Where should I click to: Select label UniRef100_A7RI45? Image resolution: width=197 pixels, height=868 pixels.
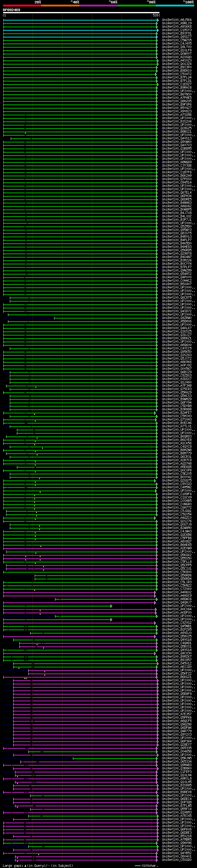[177, 816]
